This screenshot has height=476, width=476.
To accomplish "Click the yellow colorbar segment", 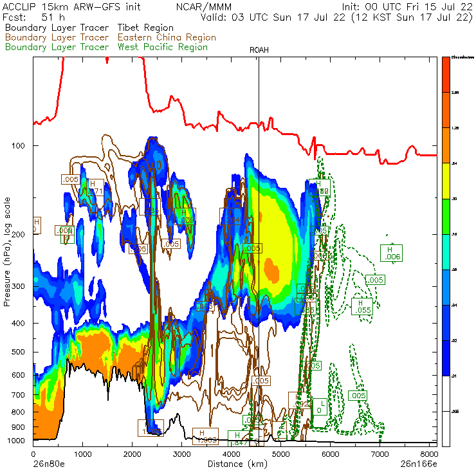I will [446, 181].
